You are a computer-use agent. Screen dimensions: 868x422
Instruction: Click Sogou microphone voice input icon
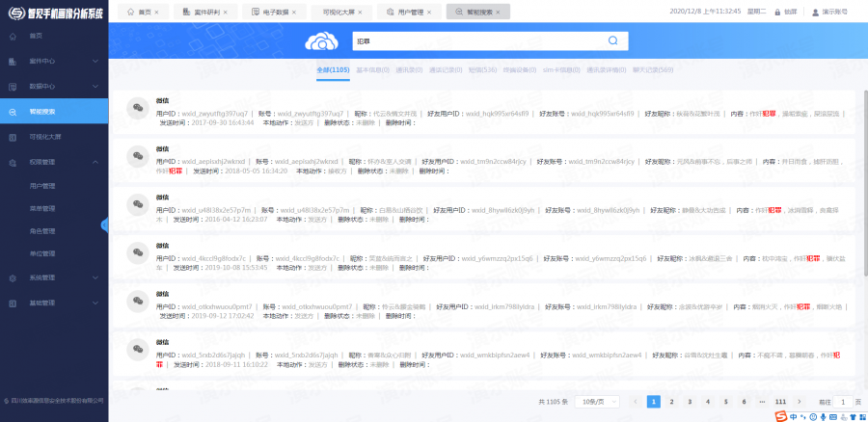(x=824, y=416)
